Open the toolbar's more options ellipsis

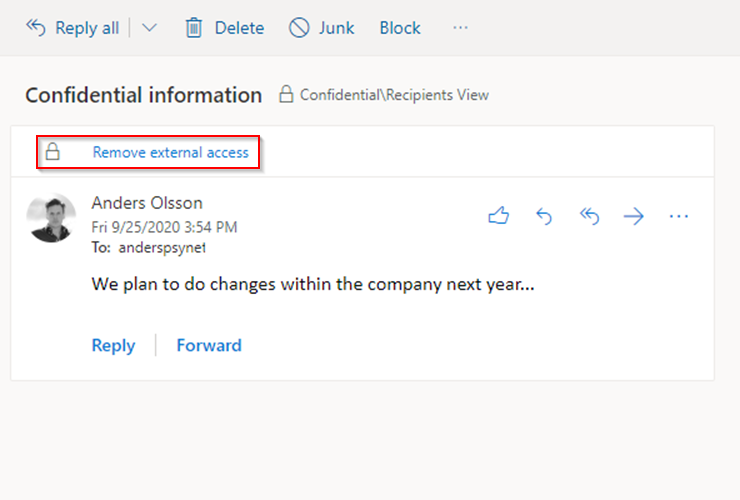pyautogui.click(x=460, y=28)
